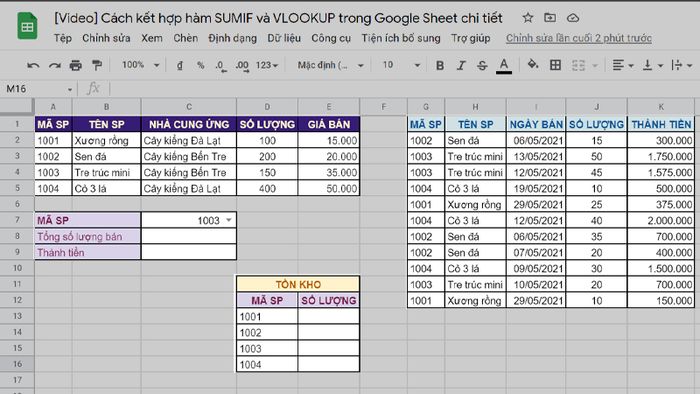The height and width of the screenshot is (394, 700).
Task: Open the Xem menu
Action: (152, 38)
